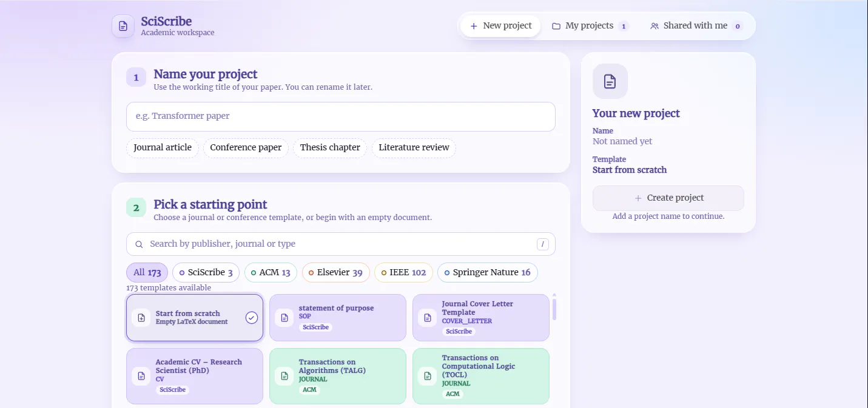Image resolution: width=868 pixels, height=408 pixels.
Task: Click the 'Add a project name to continue.' text
Action: tap(668, 216)
